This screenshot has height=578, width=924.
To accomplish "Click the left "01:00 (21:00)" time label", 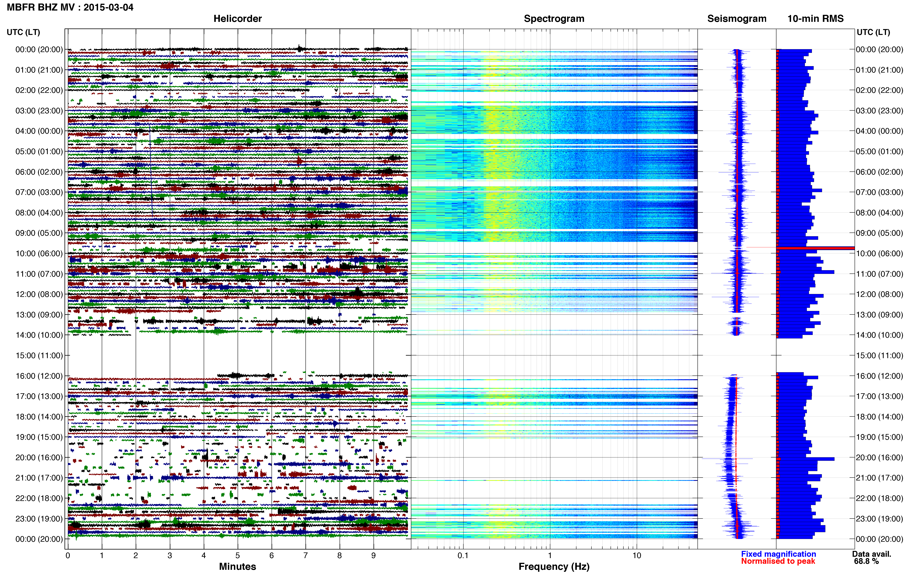I will point(39,70).
